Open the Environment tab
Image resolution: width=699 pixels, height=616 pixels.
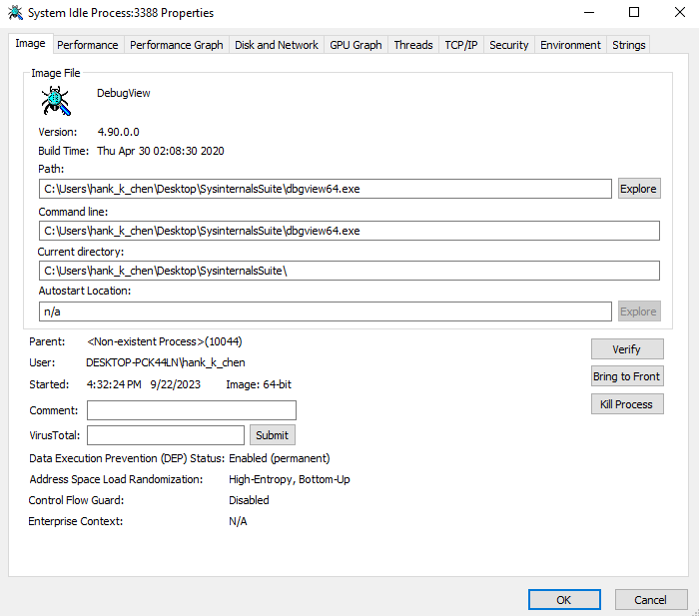pyautogui.click(x=570, y=45)
